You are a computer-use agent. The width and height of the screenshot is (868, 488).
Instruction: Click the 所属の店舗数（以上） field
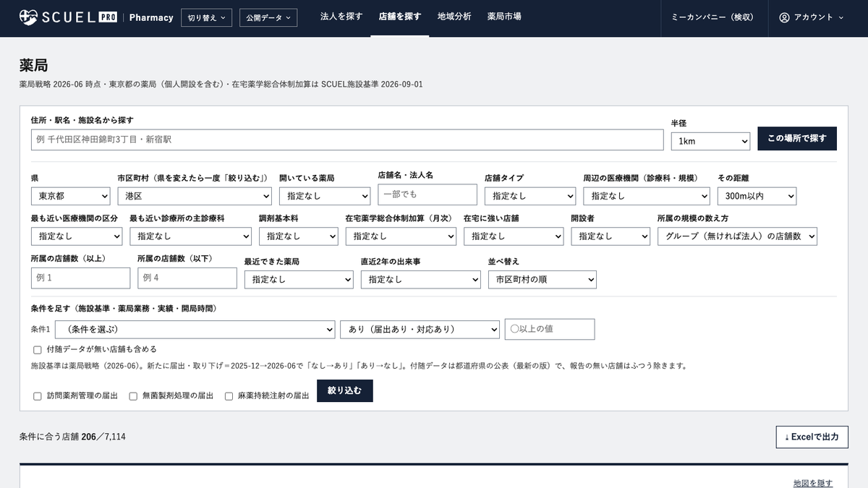[x=81, y=278]
